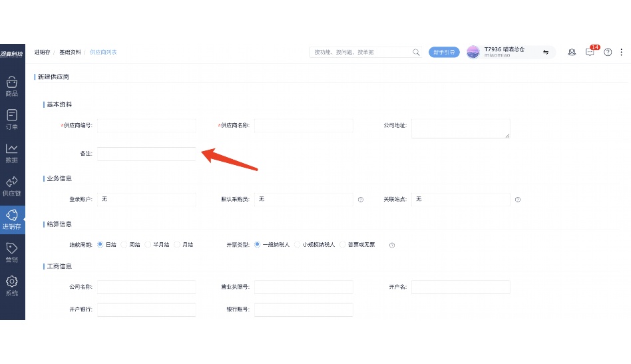Expand the 默认采购员 dropdown
631x364 pixels.
pos(304,200)
